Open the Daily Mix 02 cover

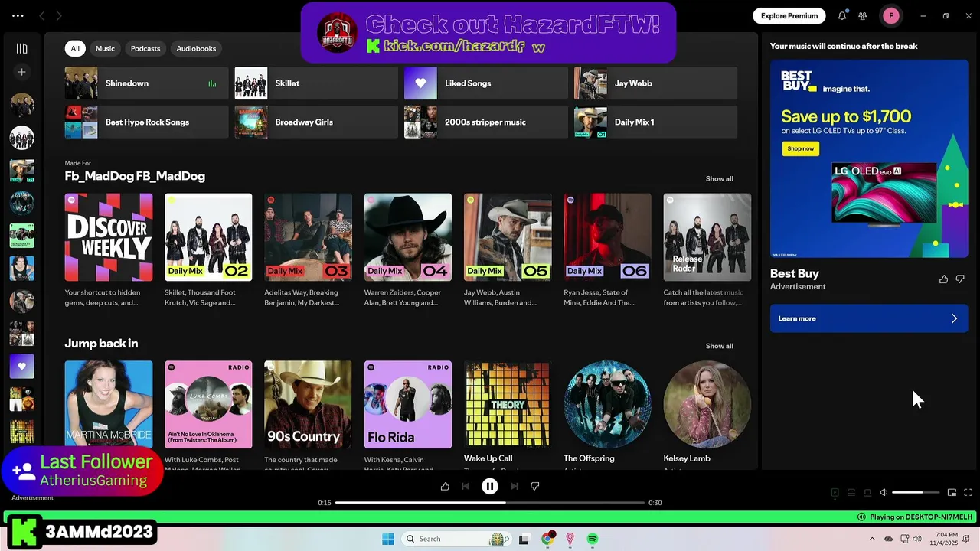tap(208, 237)
